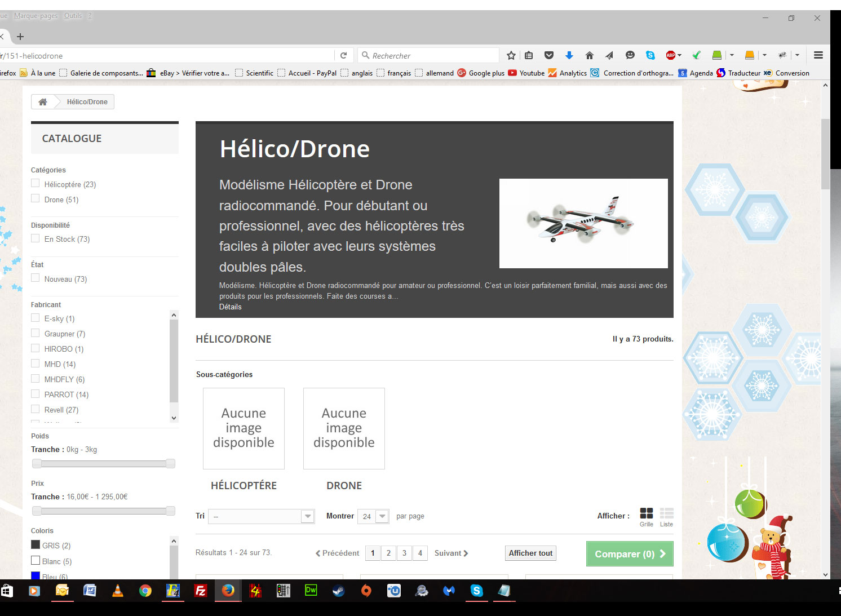Open Skype from taskbar
Screen dimensions: 841x616
tap(476, 591)
